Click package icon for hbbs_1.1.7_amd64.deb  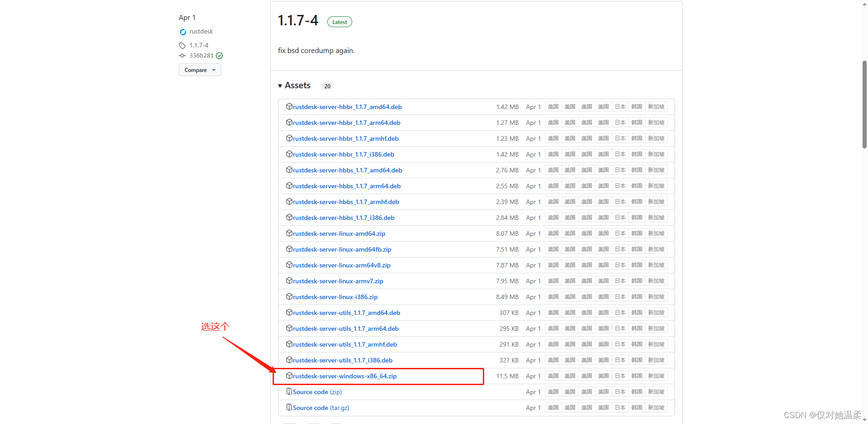tap(289, 170)
